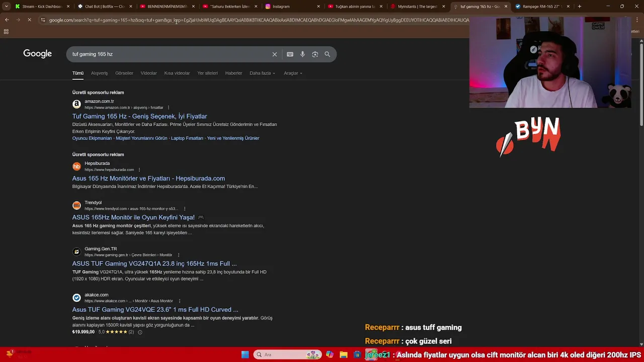Open the apps grid in bookmarks bar

click(6, 31)
